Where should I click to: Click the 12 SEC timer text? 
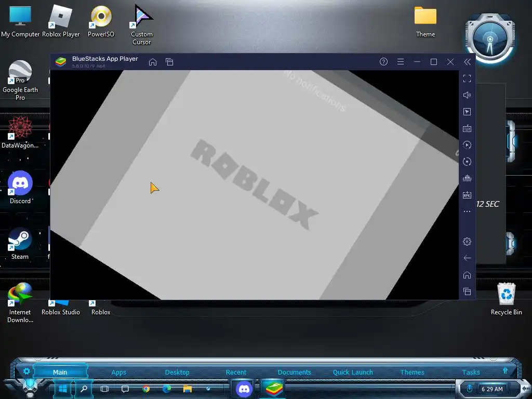487,204
